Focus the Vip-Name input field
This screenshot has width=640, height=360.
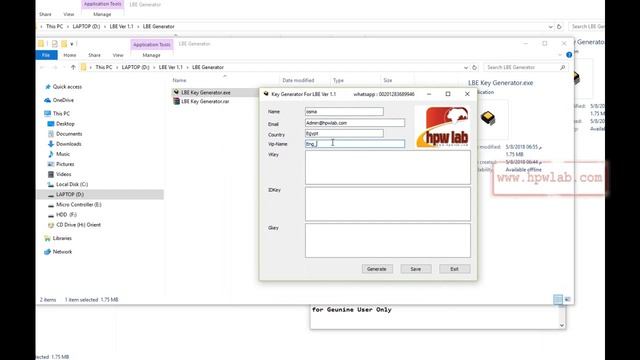point(355,144)
